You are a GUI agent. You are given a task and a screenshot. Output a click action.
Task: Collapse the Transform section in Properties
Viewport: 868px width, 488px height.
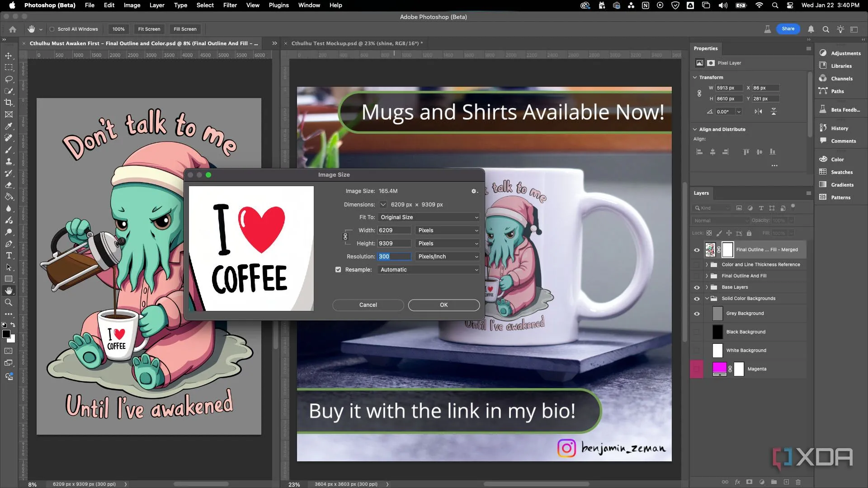695,77
